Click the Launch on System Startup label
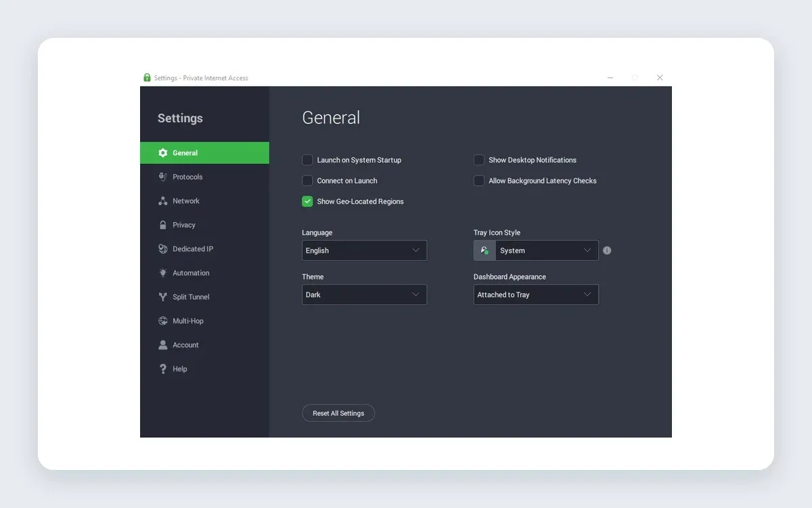Viewport: 812px width, 508px height. [x=359, y=161]
